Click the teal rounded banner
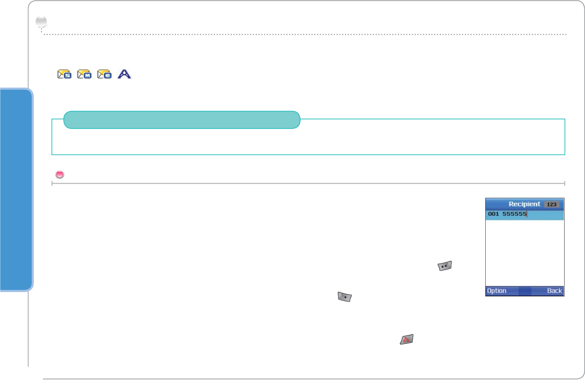Image resolution: width=585 pixels, height=392 pixels. [x=182, y=120]
